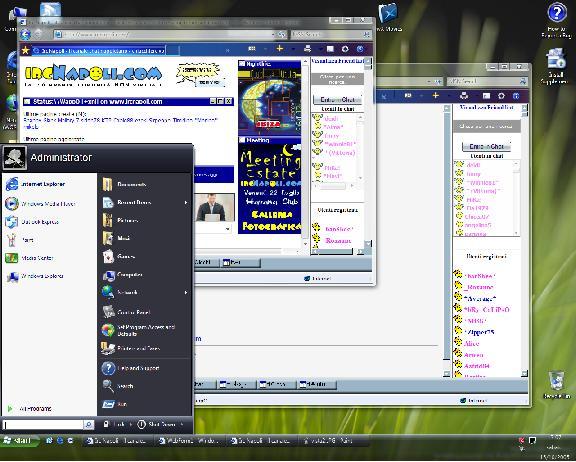Screen dimensions: 576x462
Task: Maximize the Status sub-window in ircNapoli page
Action: point(220,101)
